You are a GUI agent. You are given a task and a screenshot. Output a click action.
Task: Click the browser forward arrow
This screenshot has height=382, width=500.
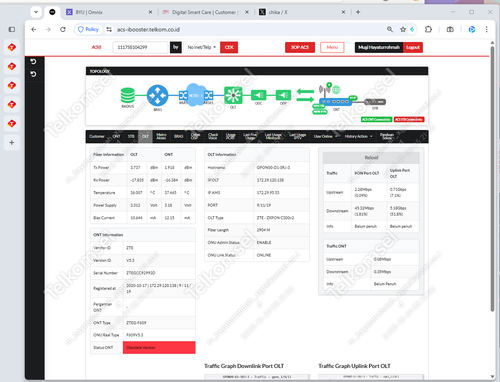click(x=48, y=29)
